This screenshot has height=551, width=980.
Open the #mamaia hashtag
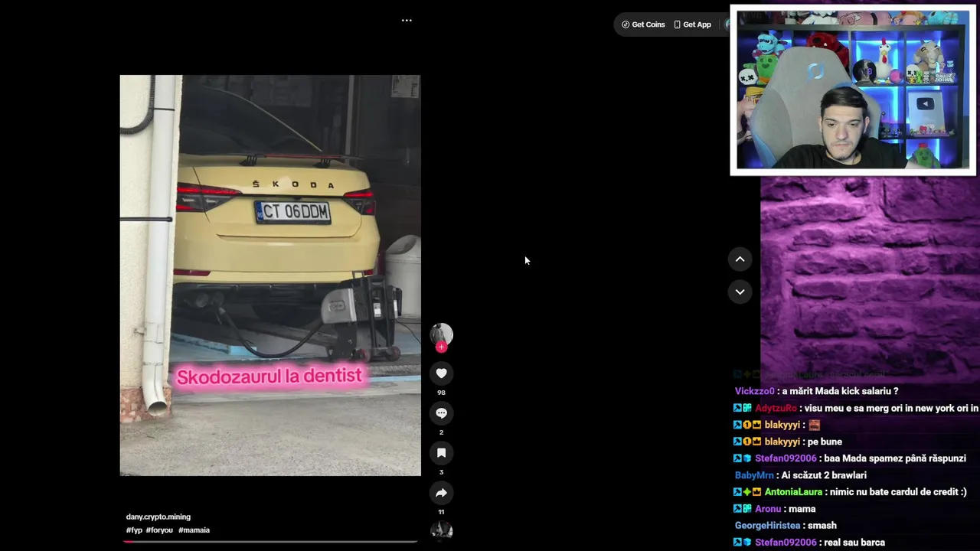point(194,530)
